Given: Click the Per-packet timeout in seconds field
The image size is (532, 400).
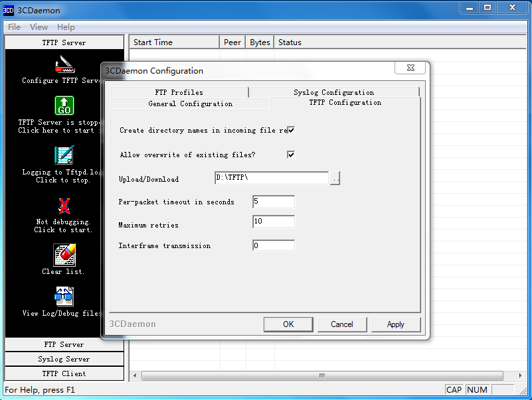Looking at the screenshot, I should (274, 202).
